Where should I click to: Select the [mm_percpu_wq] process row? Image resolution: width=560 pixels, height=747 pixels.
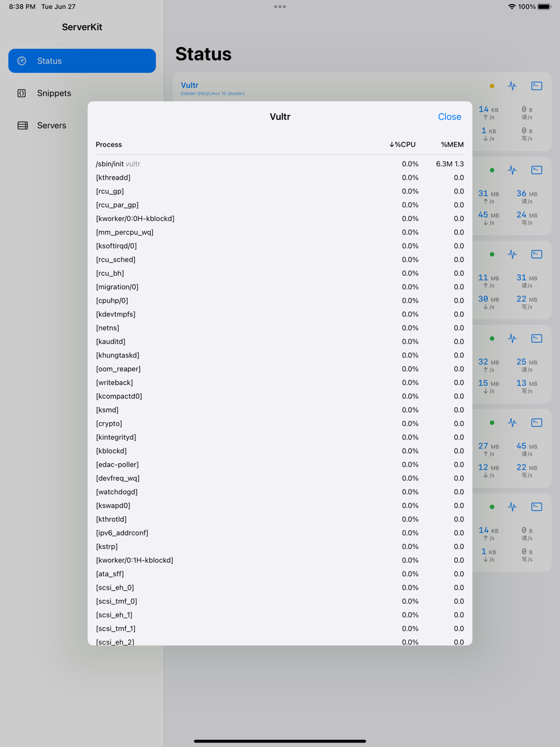coord(280,232)
